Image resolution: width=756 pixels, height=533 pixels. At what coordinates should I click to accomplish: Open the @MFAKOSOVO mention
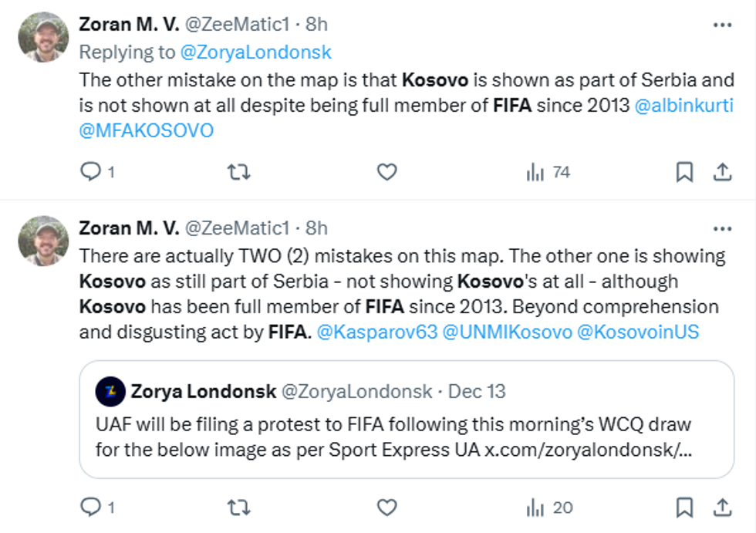(x=146, y=130)
